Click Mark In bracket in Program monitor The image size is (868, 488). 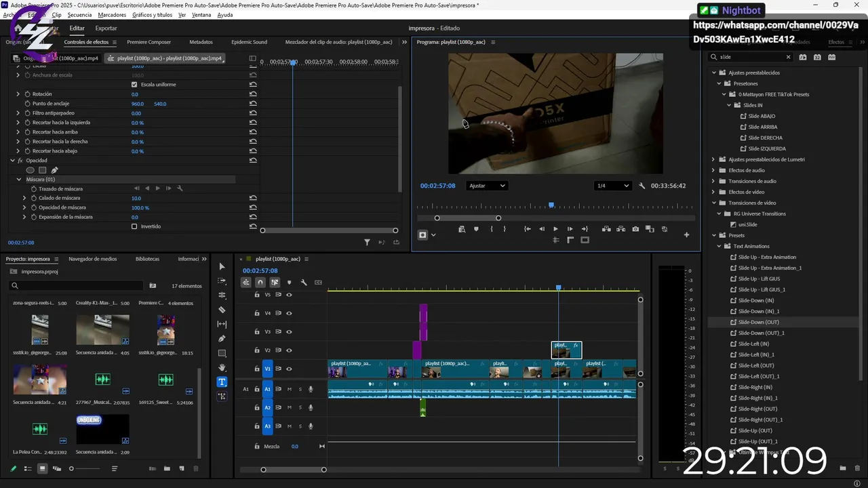tap(493, 229)
